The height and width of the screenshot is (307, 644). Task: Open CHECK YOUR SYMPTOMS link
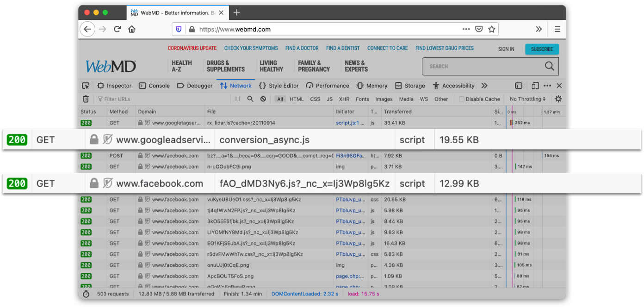(x=251, y=48)
